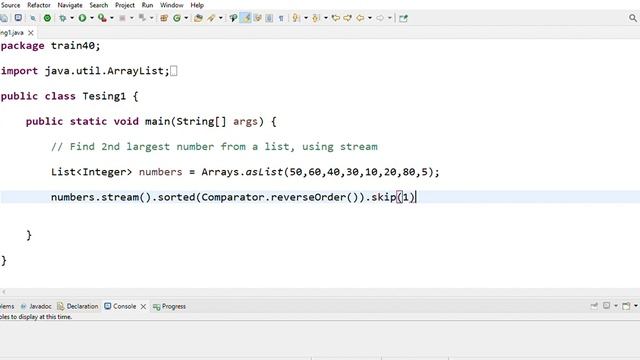This screenshot has height=360, width=640.
Task: Close the Tesing1.java editor tab
Action: [31, 33]
